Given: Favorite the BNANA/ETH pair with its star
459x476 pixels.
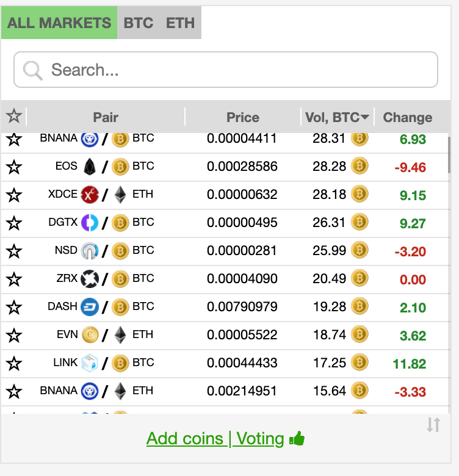Looking at the screenshot, I should click(14, 392).
